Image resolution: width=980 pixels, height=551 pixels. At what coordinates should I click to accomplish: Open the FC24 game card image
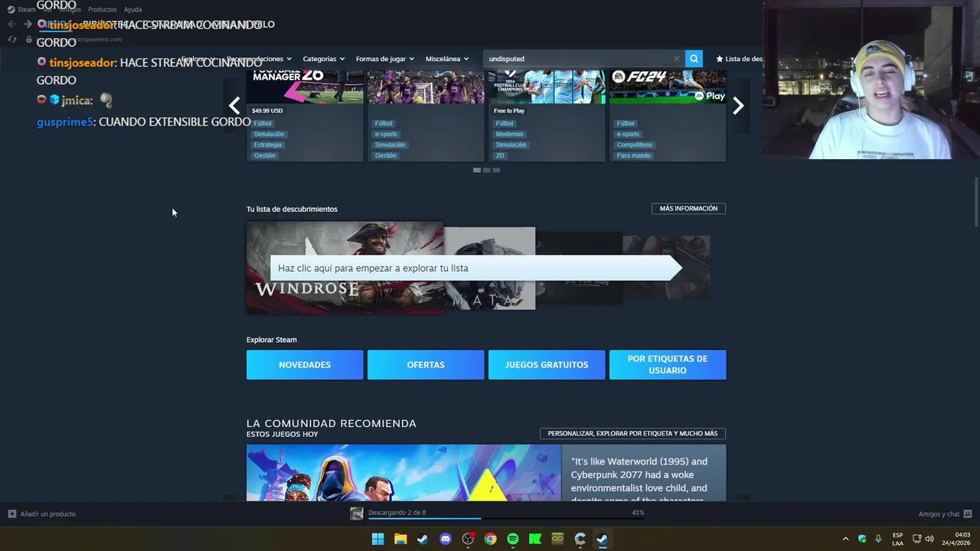[668, 87]
